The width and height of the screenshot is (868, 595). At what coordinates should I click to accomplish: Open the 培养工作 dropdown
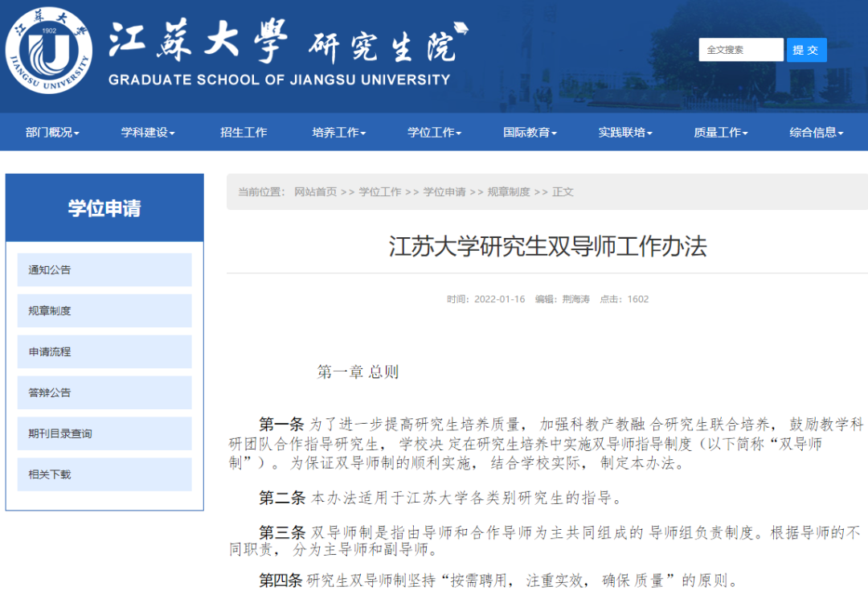tap(338, 132)
